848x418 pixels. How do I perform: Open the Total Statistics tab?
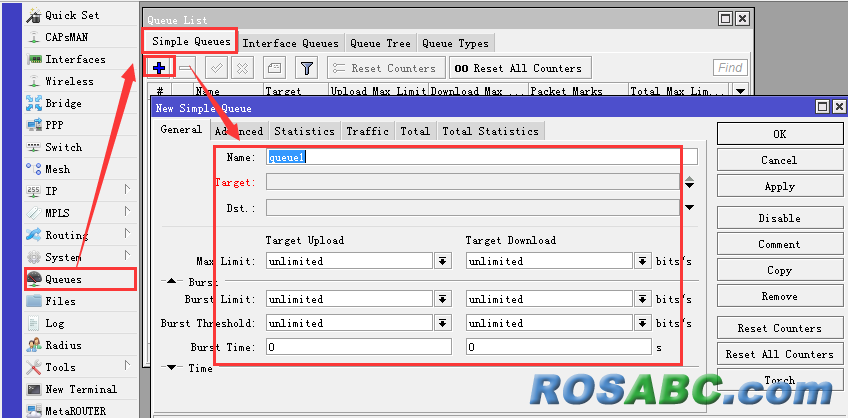pos(491,131)
